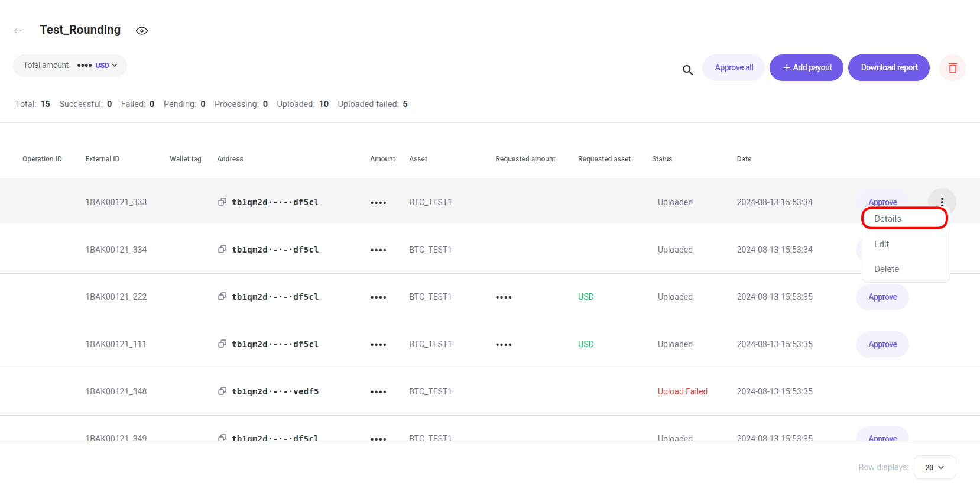
Task: Select Delete from the row menu
Action: coord(887,269)
